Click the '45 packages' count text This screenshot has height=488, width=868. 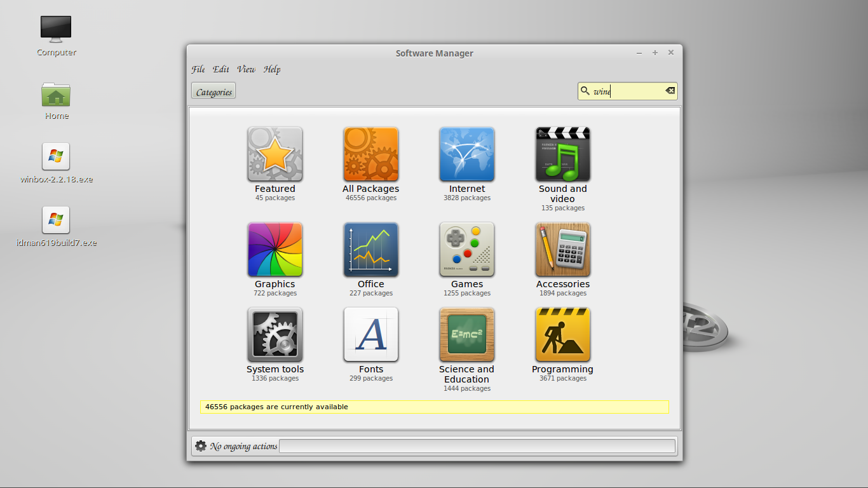[x=275, y=198]
